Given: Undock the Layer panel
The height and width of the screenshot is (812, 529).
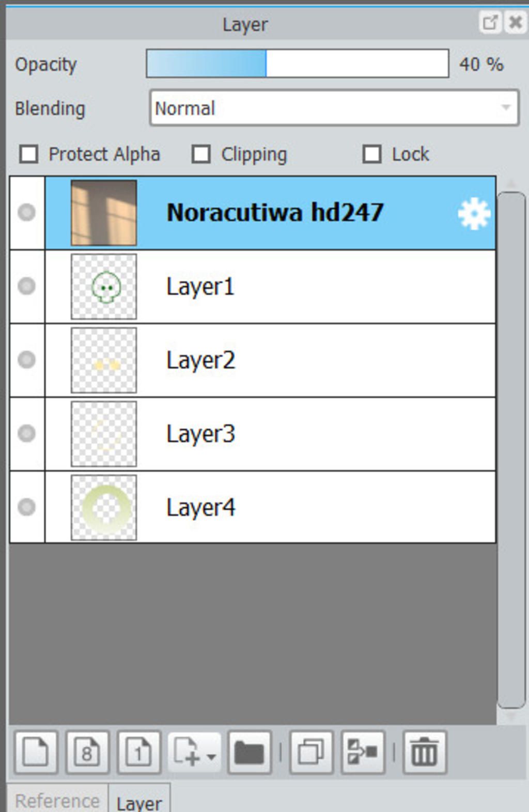Looking at the screenshot, I should tap(490, 23).
